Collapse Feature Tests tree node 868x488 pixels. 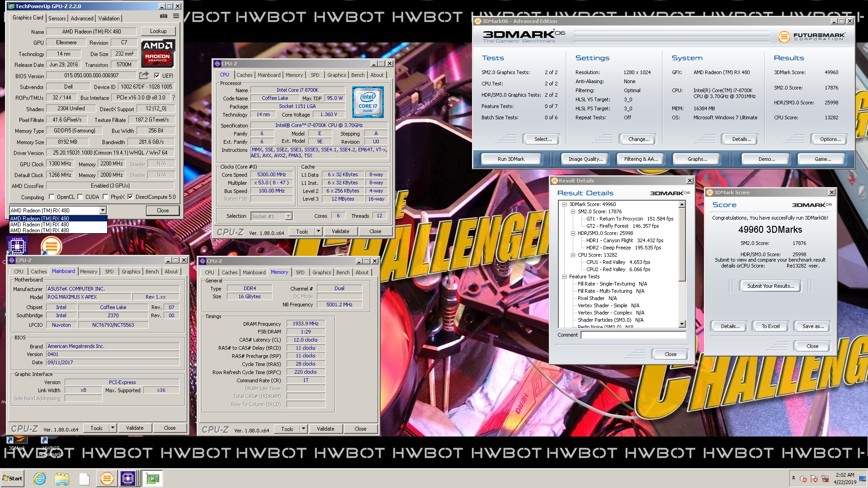pyautogui.click(x=565, y=277)
